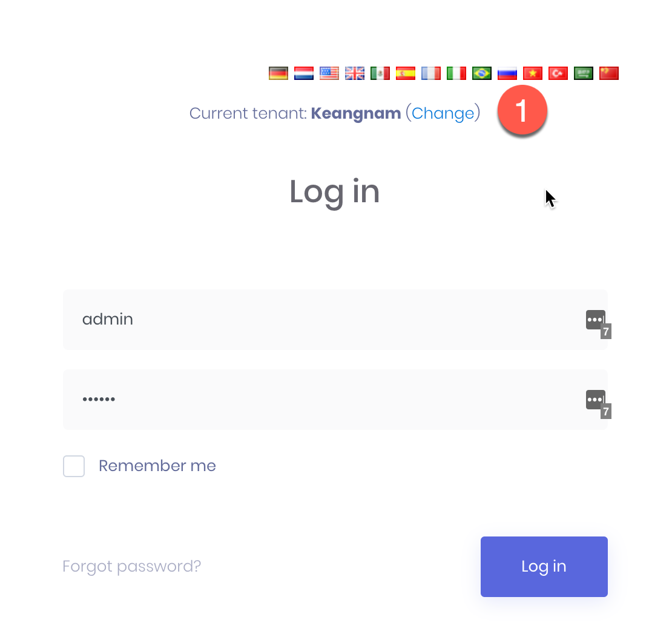Tick the Remember me checkbox

(74, 466)
